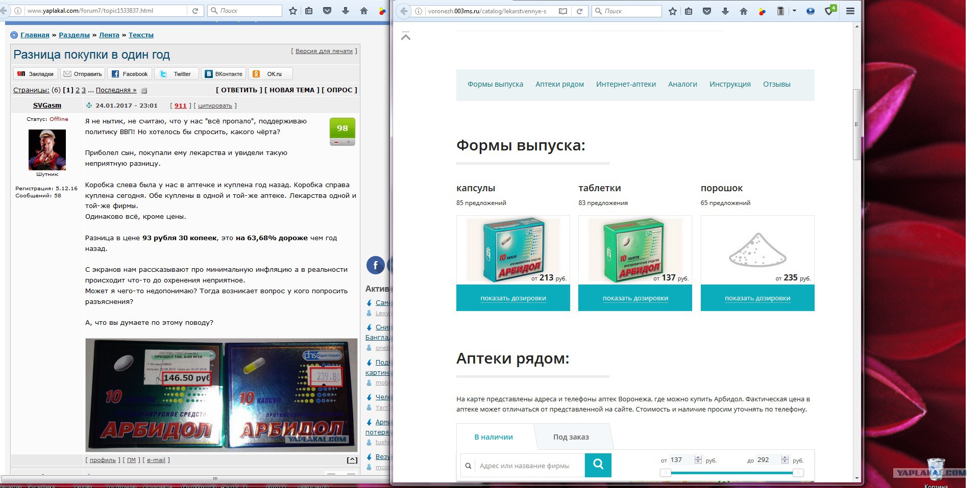Bookmark the yaplakal page with star icon

293,11
